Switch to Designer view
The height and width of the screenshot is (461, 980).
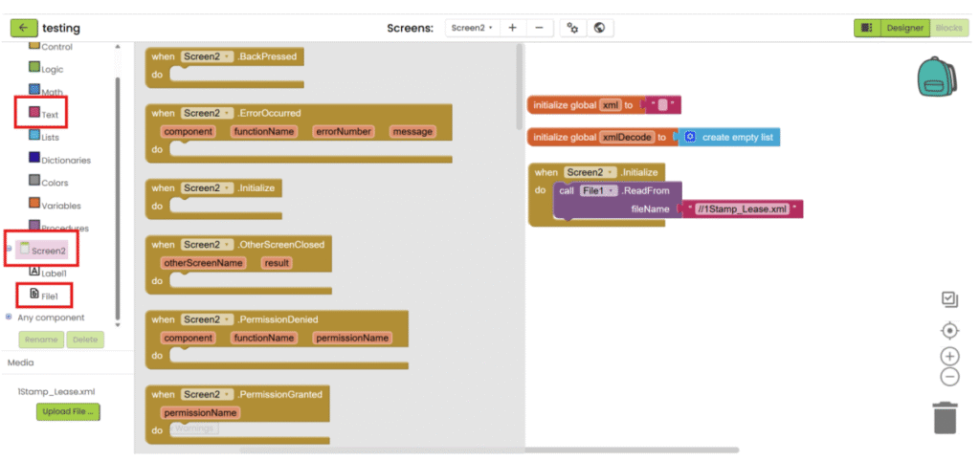[903, 28]
